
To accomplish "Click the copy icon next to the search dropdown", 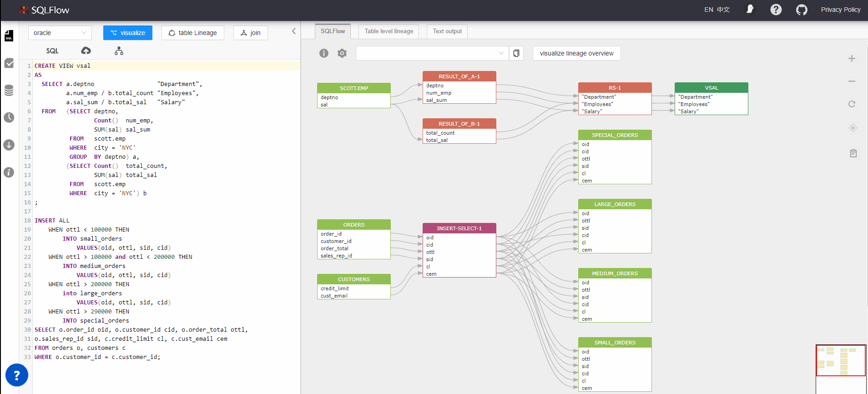I will (516, 53).
